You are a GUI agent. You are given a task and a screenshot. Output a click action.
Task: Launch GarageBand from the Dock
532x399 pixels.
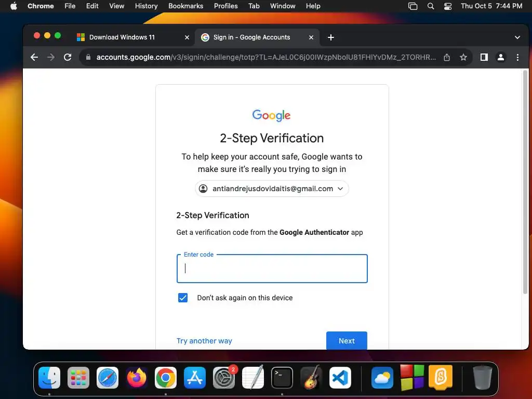point(311,377)
